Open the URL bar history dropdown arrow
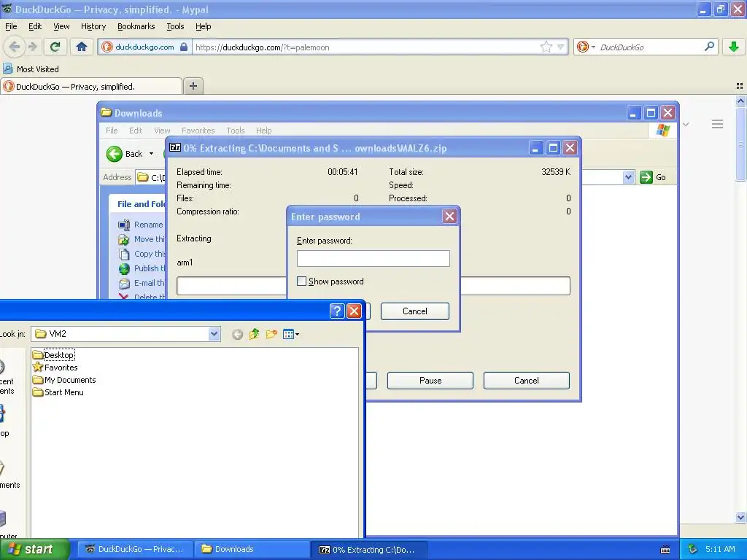 [x=561, y=47]
